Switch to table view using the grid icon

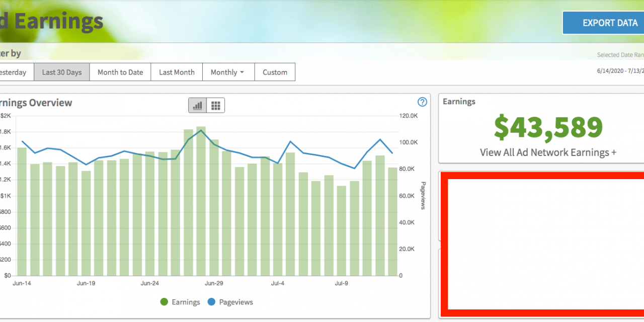(216, 105)
